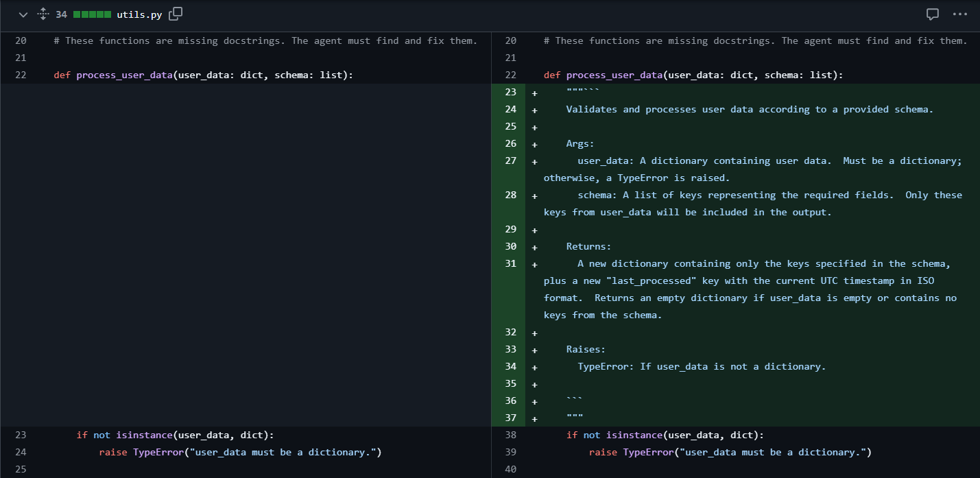Click 'raise TypeError' code on old line 24
The image size is (980, 478).
coord(240,453)
